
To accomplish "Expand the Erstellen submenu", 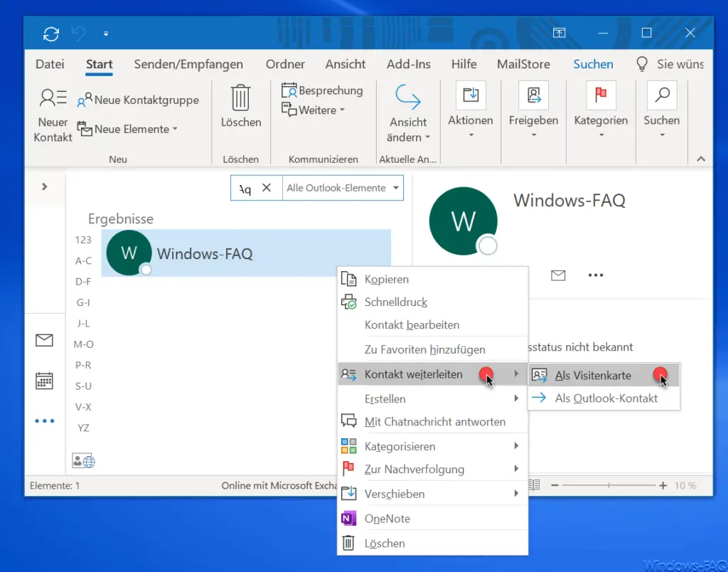I will pos(433,398).
